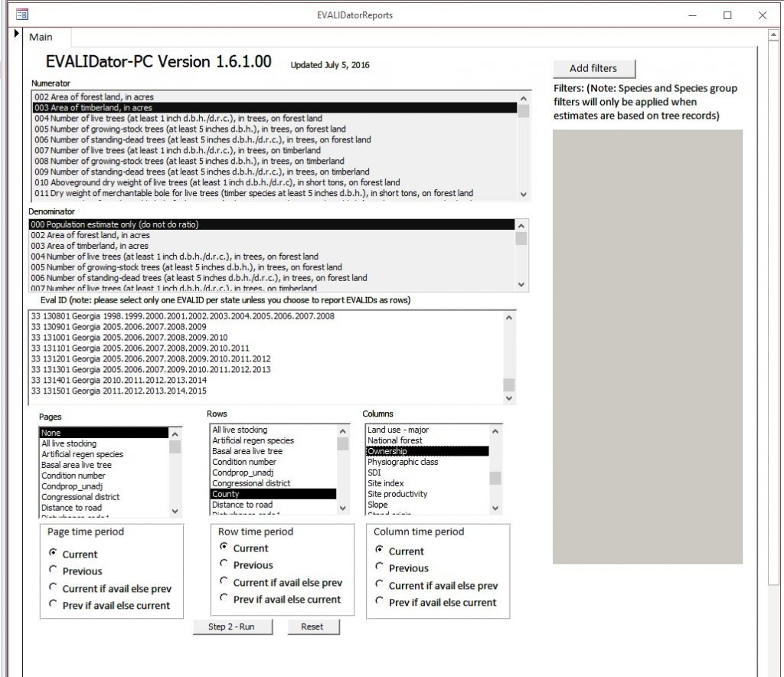Image resolution: width=784 pixels, height=677 pixels.
Task: Select Land use - major in Columns list
Action: click(427, 430)
